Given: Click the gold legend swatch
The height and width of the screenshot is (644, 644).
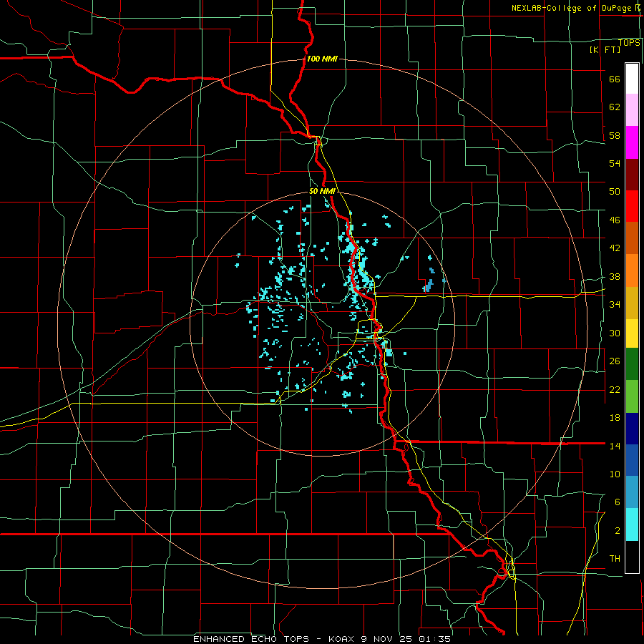Looking at the screenshot, I should pyautogui.click(x=632, y=303).
